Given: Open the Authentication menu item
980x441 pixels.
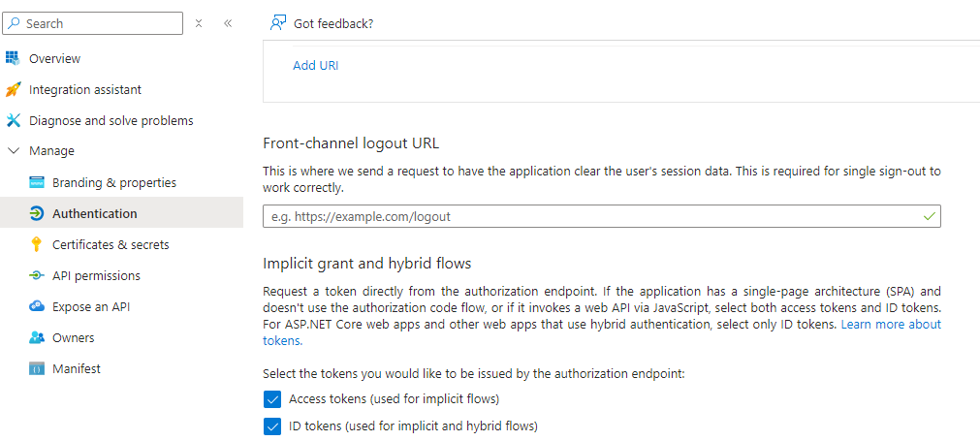Looking at the screenshot, I should (94, 213).
